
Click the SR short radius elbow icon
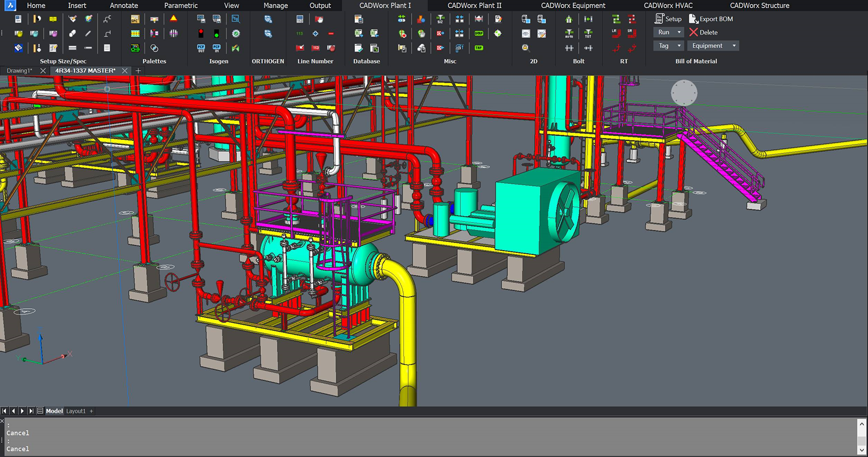[631, 33]
